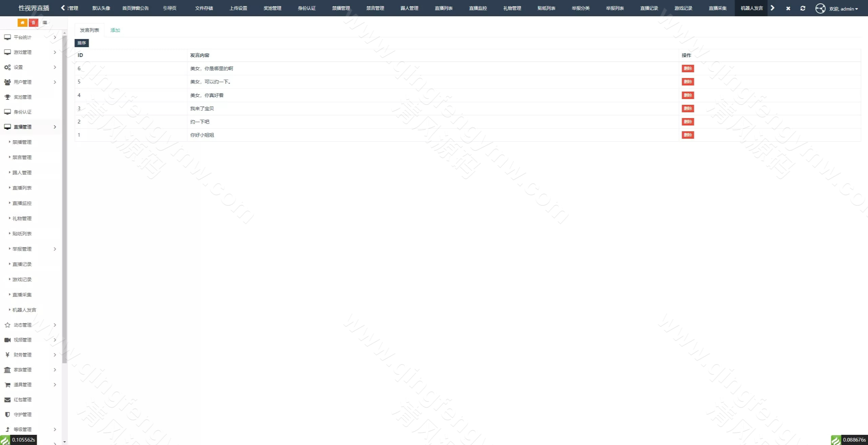Switch to the 添加 tab

pos(115,30)
